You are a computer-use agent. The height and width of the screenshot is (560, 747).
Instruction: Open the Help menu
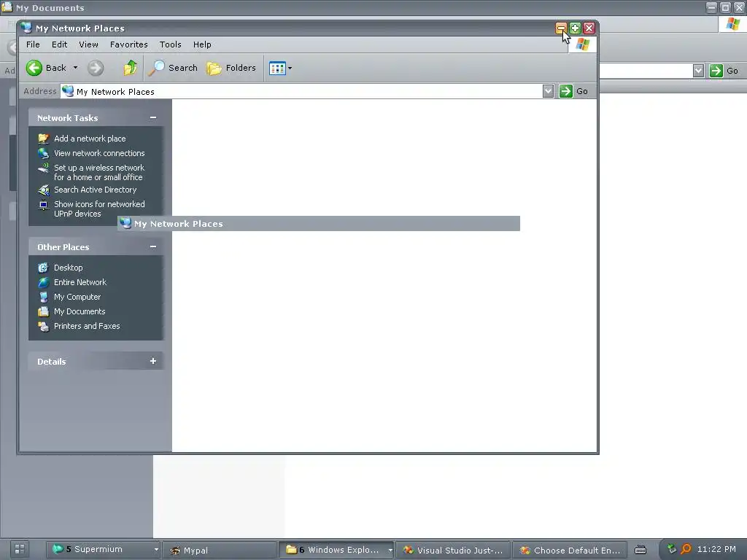point(202,44)
